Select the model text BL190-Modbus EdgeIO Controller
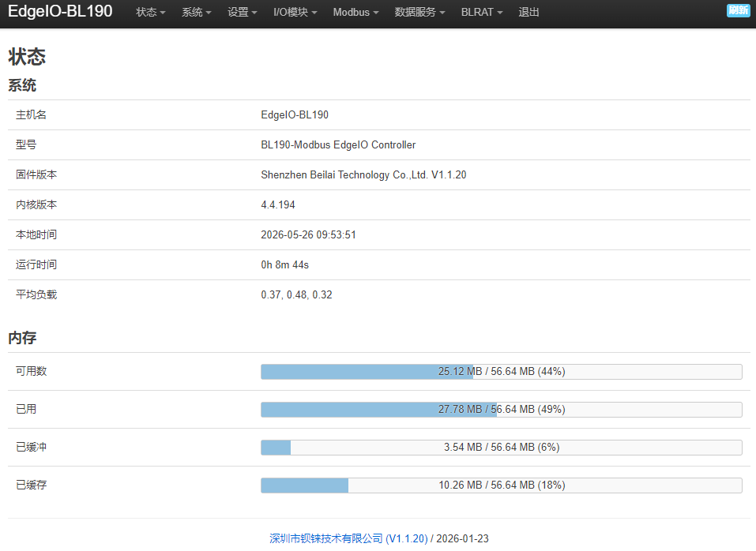This screenshot has height=551, width=756. point(338,145)
